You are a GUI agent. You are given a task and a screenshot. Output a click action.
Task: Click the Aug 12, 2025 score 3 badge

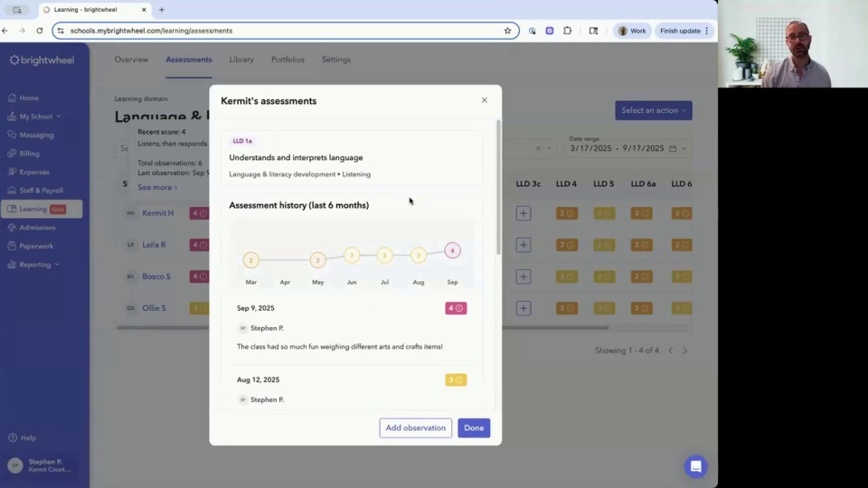pos(456,380)
